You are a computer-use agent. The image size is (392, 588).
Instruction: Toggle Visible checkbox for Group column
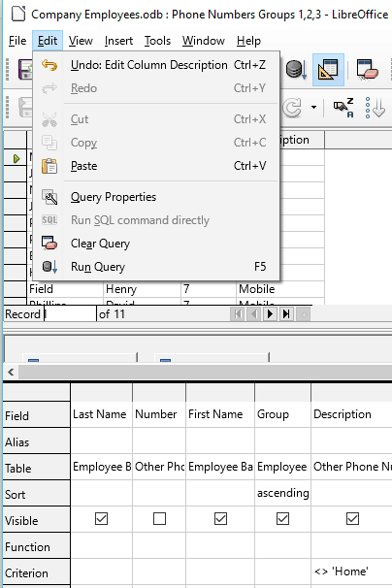point(282,519)
